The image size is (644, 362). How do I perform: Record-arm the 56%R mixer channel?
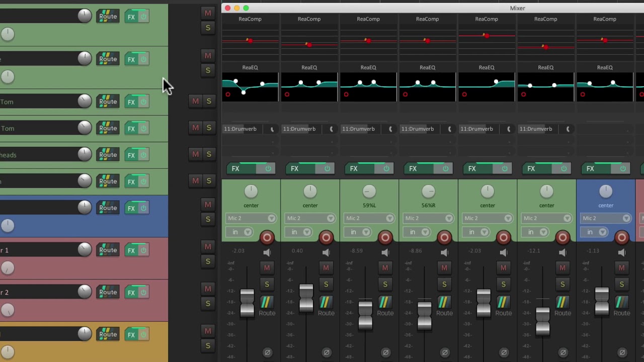[x=444, y=237]
